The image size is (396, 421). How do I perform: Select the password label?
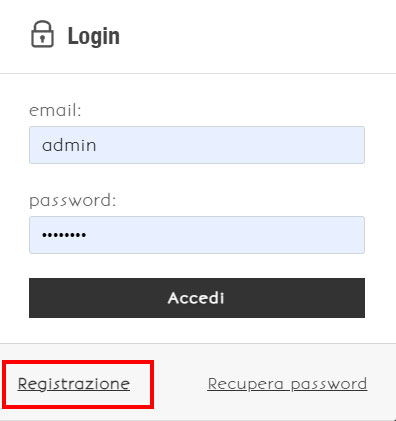73,201
